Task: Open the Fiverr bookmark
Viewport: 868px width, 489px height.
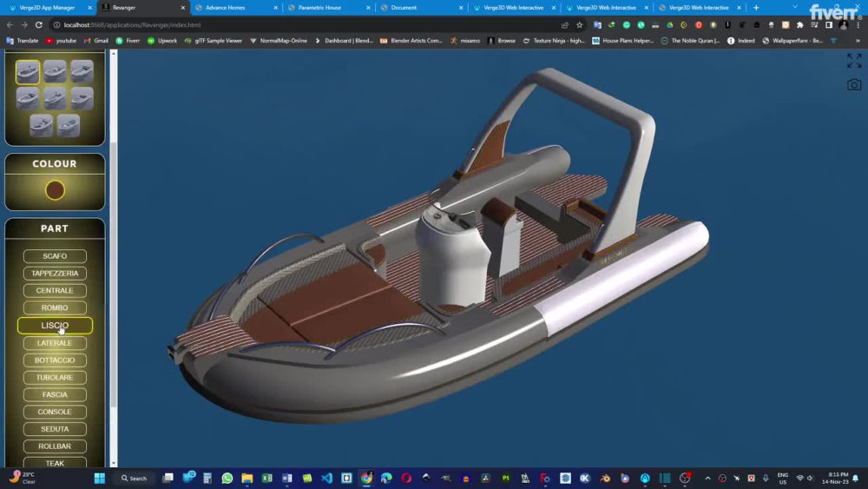Action: coord(128,41)
